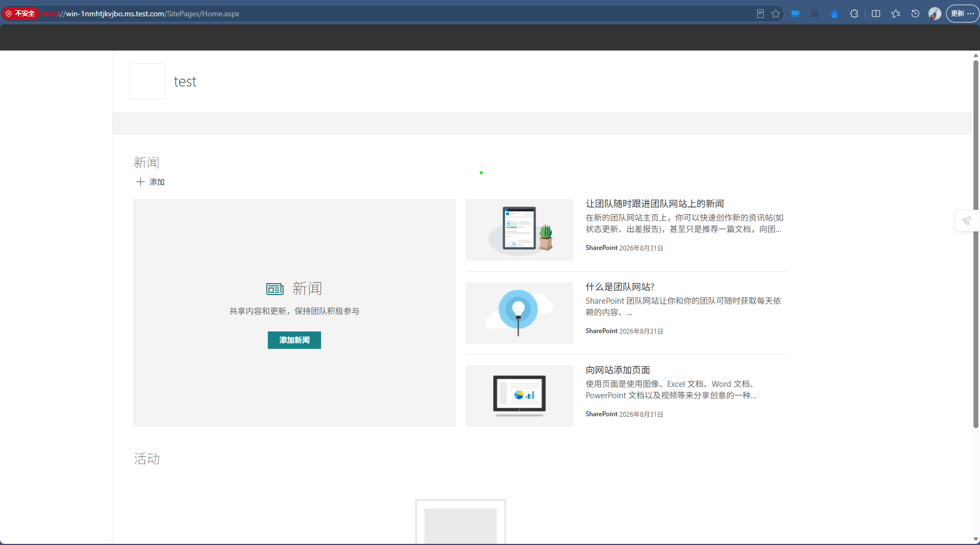
Task: Click the star icon to favorite this page
Action: [x=776, y=14]
